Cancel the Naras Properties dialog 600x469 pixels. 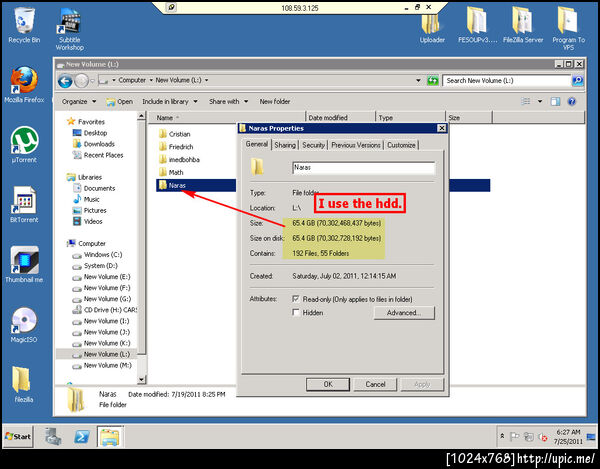(x=375, y=384)
